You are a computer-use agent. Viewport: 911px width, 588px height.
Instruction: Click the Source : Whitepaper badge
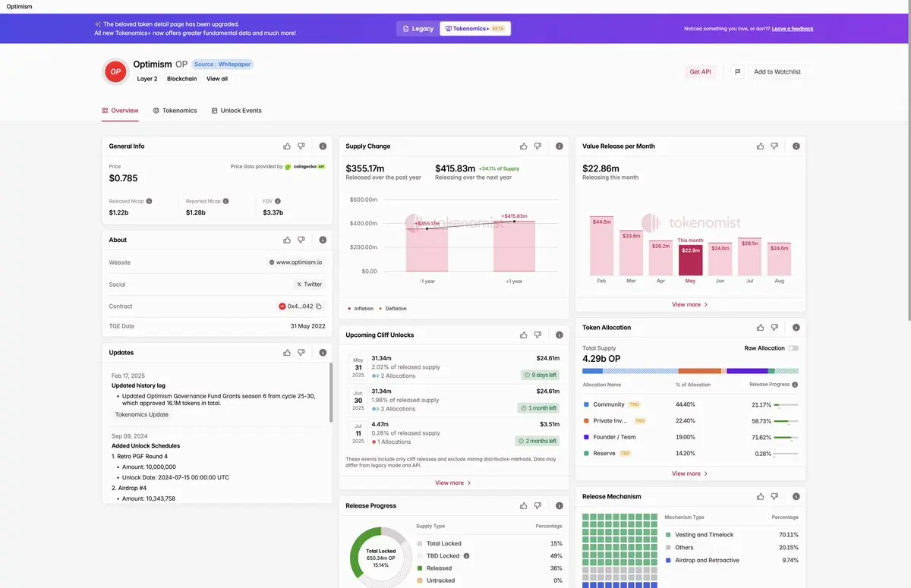coord(222,64)
